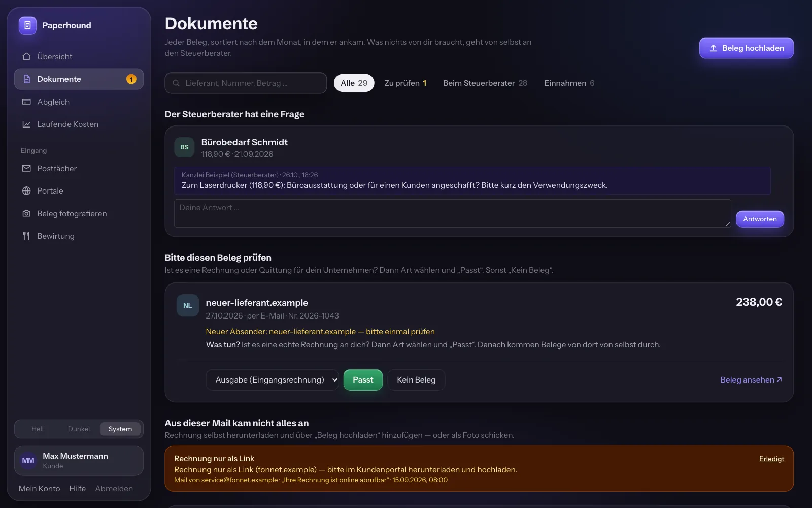Viewport: 812px width, 508px height.
Task: Open Beleg fotografieren via the camera icon
Action: [26, 213]
